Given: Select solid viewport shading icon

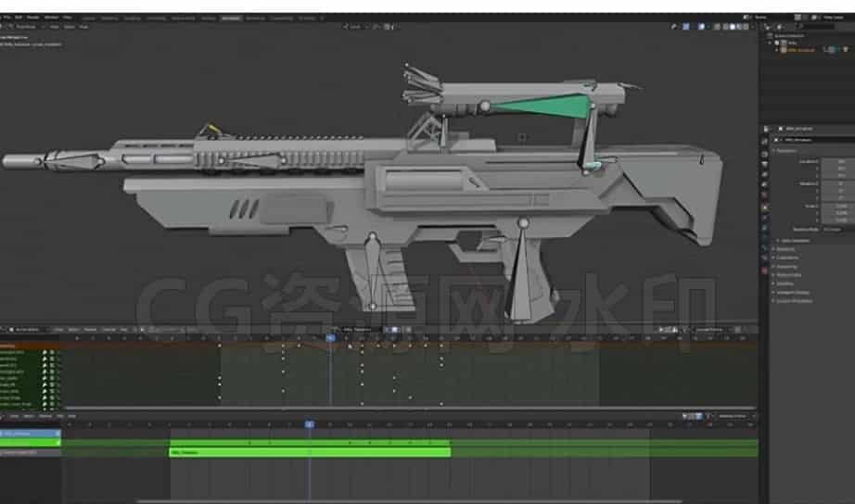Looking at the screenshot, I should [x=733, y=26].
